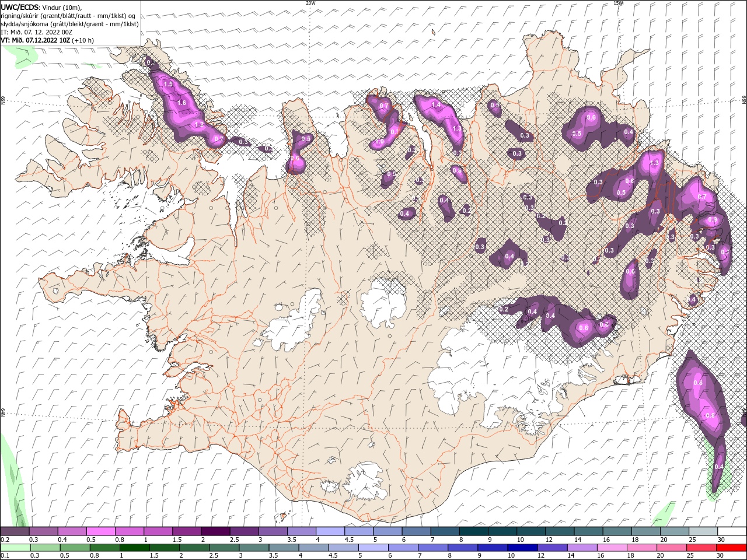747x560 pixels.
Task: Click the 1.2 snowfall value on the map
Action: pyautogui.click(x=198, y=124)
